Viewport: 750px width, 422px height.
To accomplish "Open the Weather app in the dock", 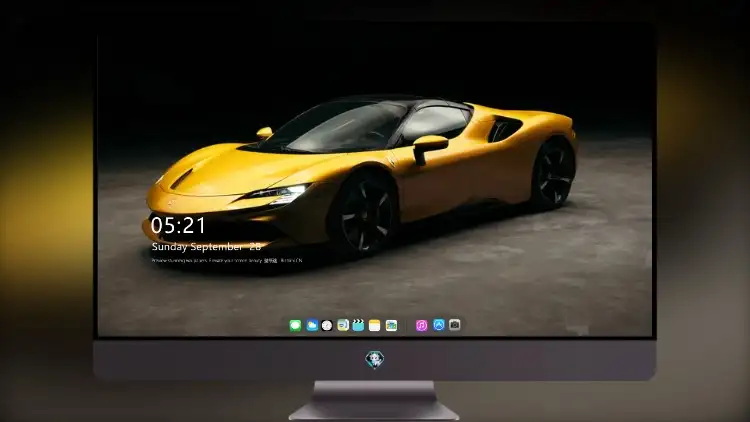I will pos(312,325).
